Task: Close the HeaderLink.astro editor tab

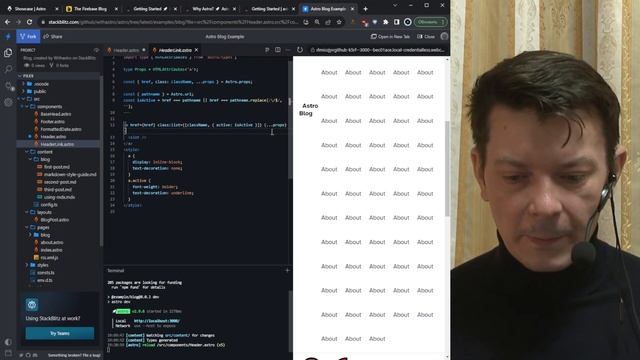Action: point(196,50)
